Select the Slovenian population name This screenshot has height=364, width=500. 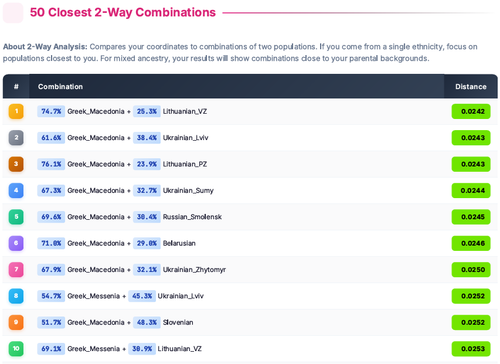[x=178, y=322]
